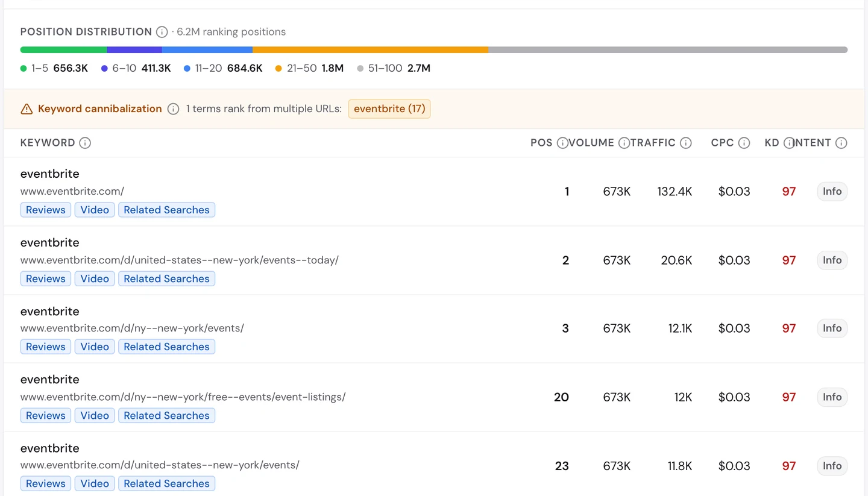Click the green 1–5 distribution bar segment

tap(64, 50)
